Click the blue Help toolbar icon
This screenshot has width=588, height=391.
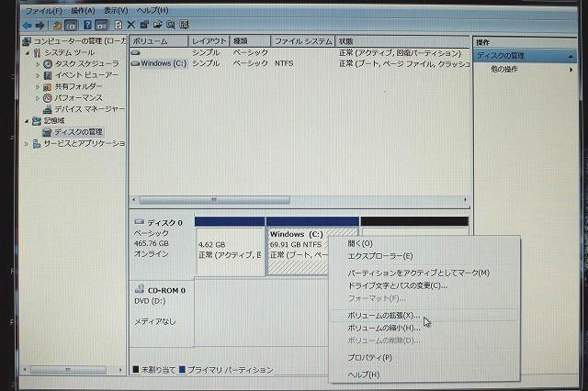pyautogui.click(x=89, y=25)
